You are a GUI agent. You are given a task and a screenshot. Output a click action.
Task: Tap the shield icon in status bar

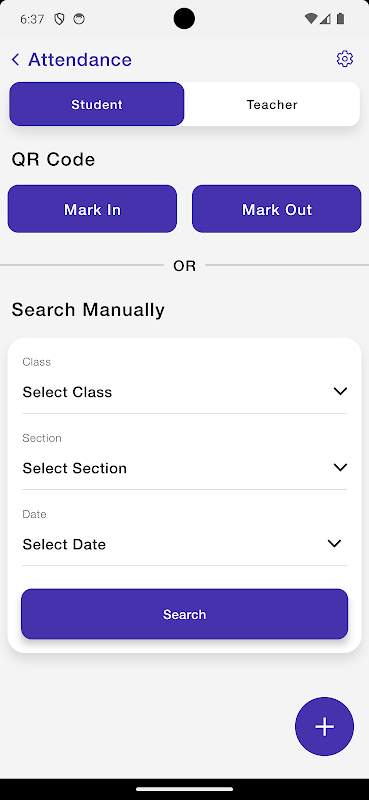59,19
